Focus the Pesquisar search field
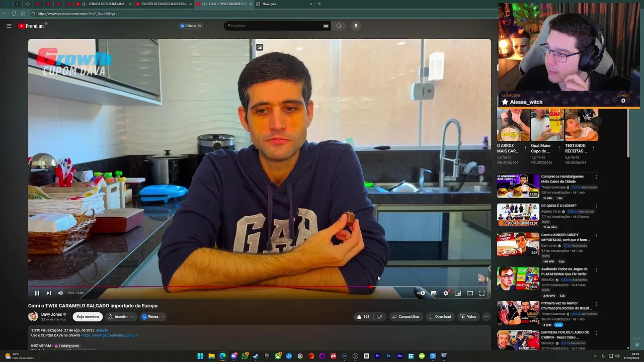Image resolution: width=644 pixels, height=362 pixels. [274, 26]
